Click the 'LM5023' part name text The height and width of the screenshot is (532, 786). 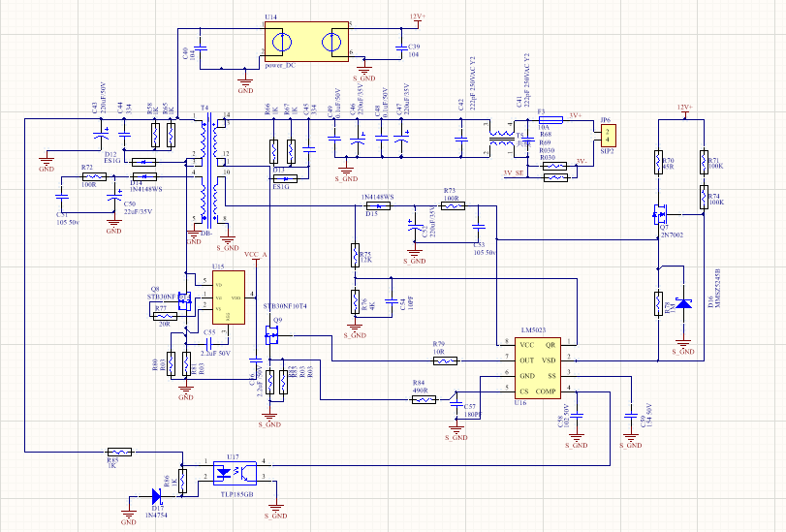coord(533,329)
